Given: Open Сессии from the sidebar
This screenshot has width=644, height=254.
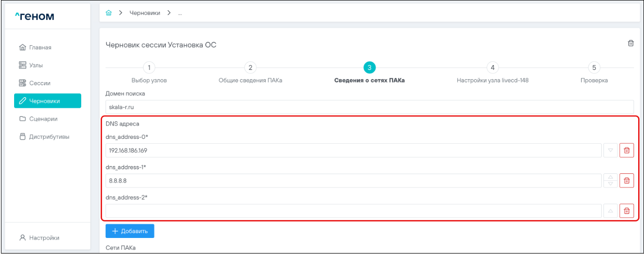Looking at the screenshot, I should tap(40, 83).
